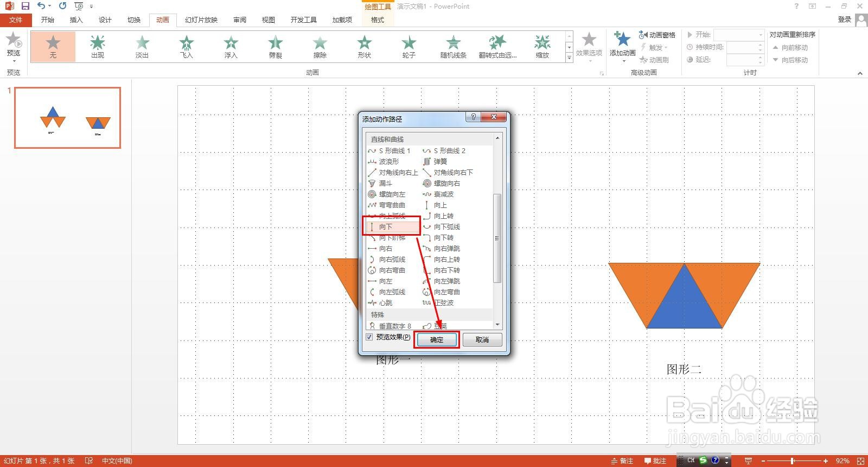Click the Save icon in quick access toolbar
This screenshot has width=868, height=467.
coord(25,6)
